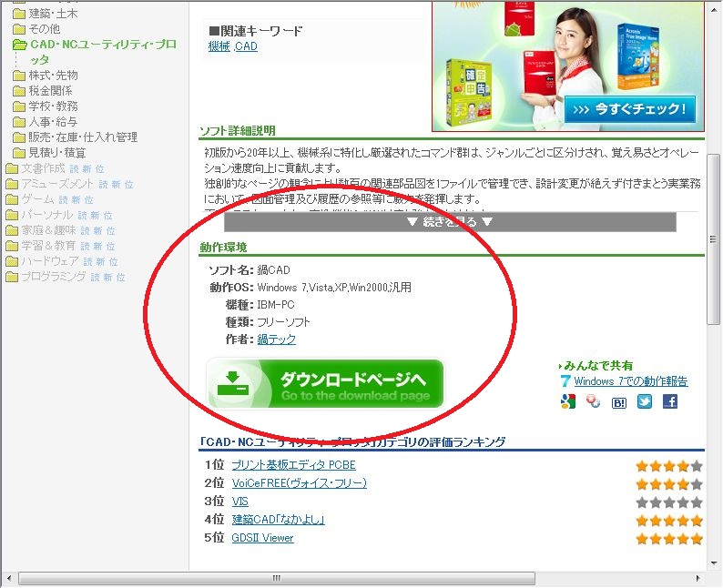Open ranked link VoiCeFREE(ヴォイス・フリー)
The image size is (723, 588).
coord(300,483)
